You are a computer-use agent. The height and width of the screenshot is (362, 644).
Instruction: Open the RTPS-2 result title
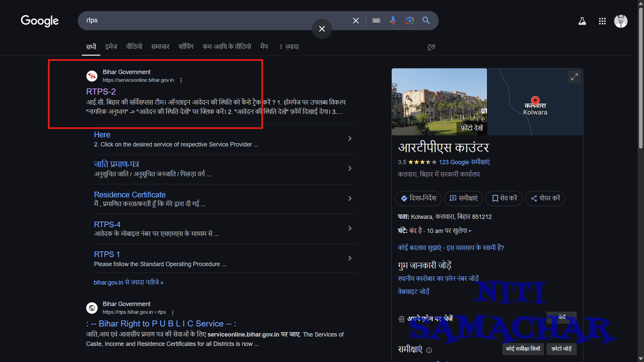click(101, 92)
